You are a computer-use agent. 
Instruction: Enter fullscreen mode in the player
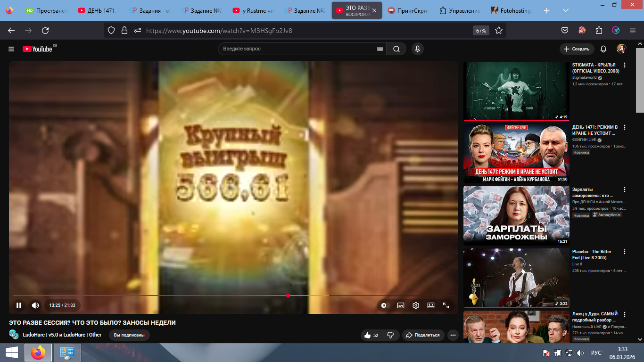[446, 305]
